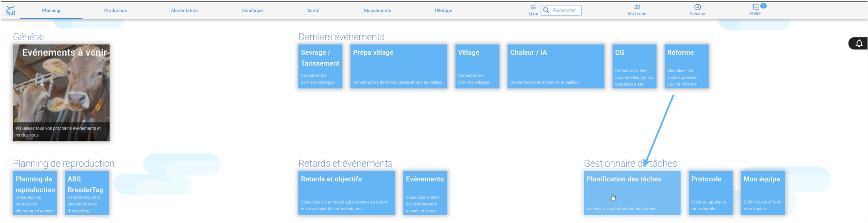Open the Atelier list icon

tap(755, 7)
